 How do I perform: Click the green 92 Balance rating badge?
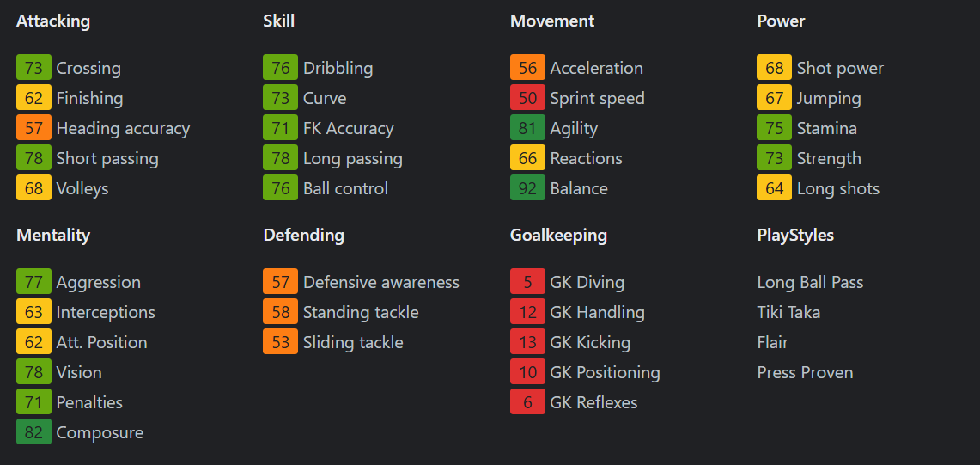(527, 188)
